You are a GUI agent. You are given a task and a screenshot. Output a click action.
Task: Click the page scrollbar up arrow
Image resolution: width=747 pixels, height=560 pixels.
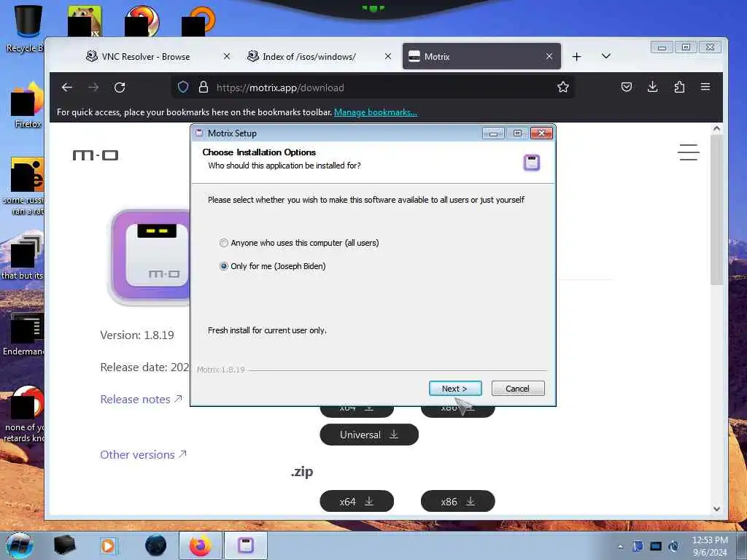[x=716, y=128]
